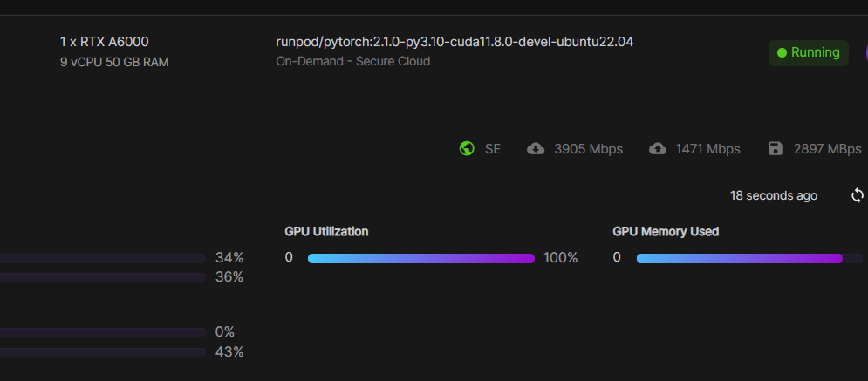This screenshot has height=381, width=868.
Task: Click the cloud download speed icon
Action: pyautogui.click(x=536, y=148)
